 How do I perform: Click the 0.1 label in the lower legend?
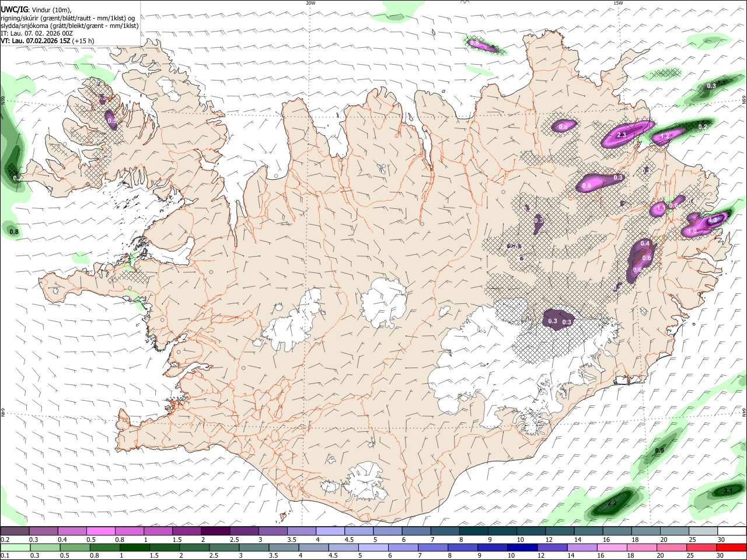click(5, 556)
